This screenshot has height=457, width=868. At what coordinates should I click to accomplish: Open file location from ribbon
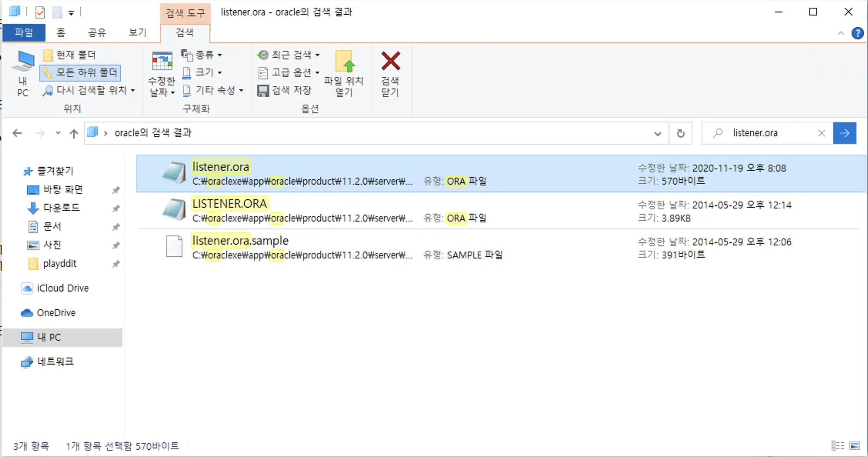(x=344, y=73)
